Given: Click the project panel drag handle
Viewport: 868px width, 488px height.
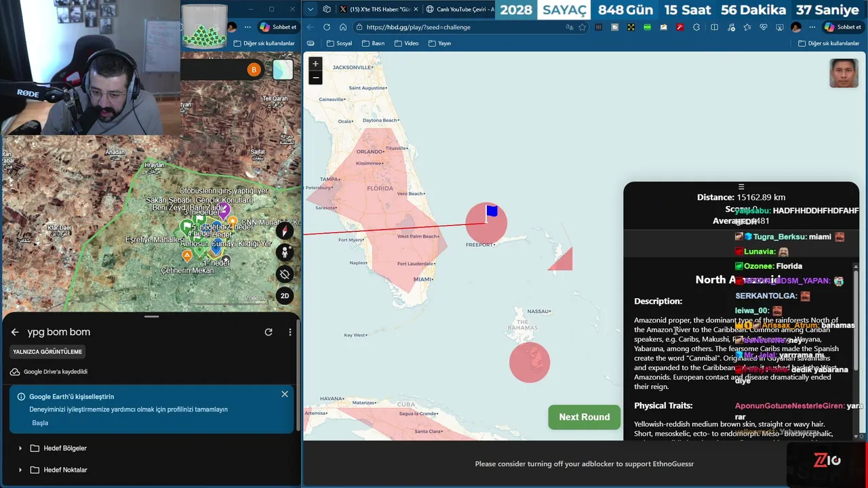Looking at the screenshot, I should pos(151,317).
